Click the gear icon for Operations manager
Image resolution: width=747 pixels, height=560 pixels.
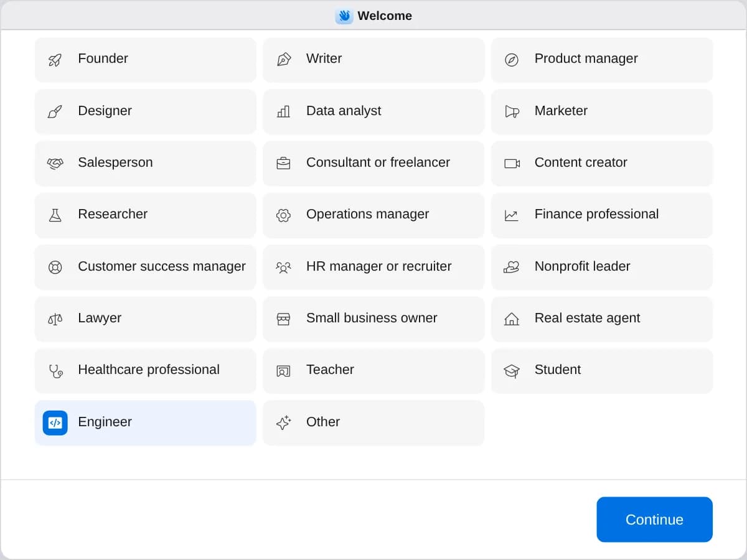(x=283, y=215)
